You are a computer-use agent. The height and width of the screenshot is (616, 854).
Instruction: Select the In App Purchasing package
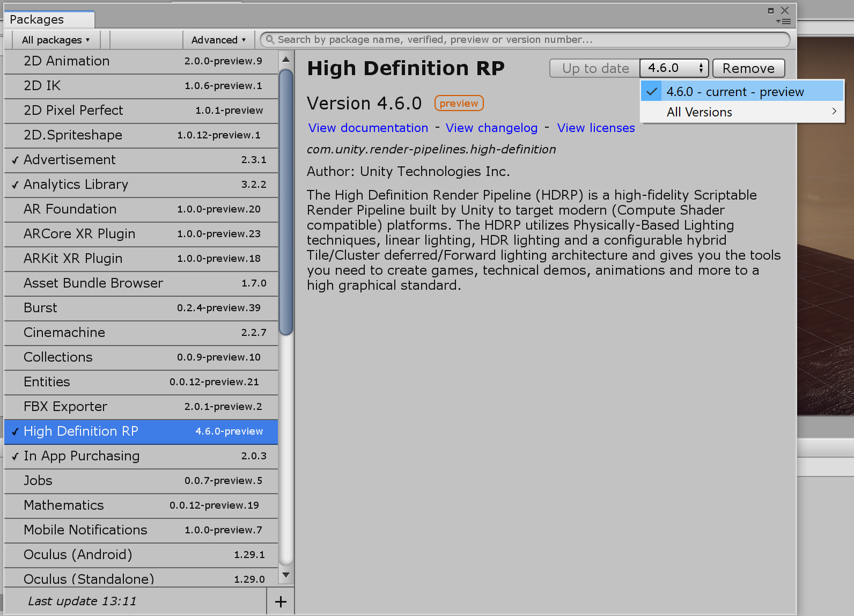(141, 456)
